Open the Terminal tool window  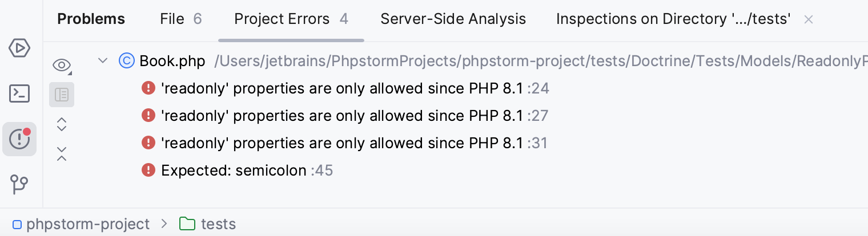(19, 93)
